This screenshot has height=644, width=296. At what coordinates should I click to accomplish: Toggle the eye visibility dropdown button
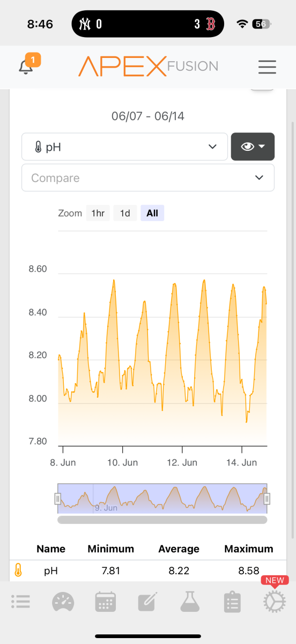click(x=253, y=147)
